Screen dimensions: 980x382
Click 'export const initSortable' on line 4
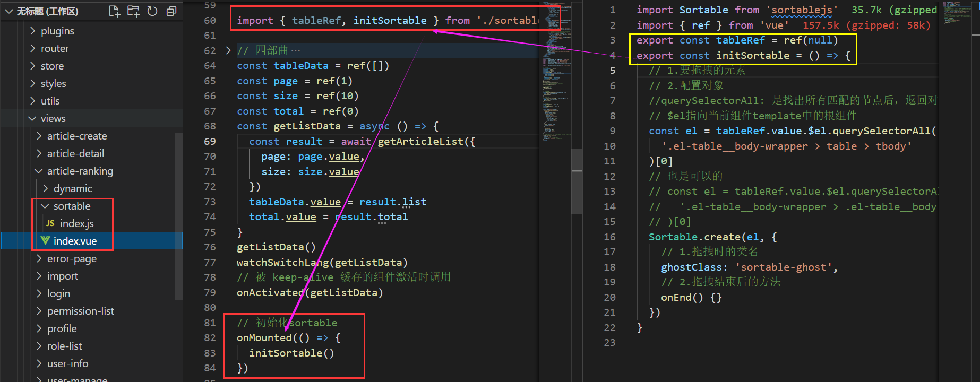coord(713,56)
